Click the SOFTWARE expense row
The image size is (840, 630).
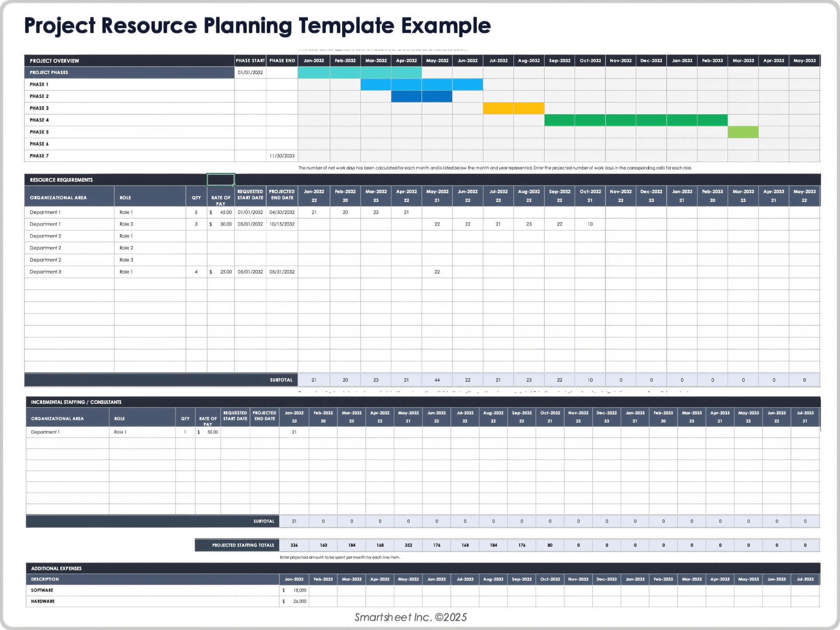pos(42,590)
